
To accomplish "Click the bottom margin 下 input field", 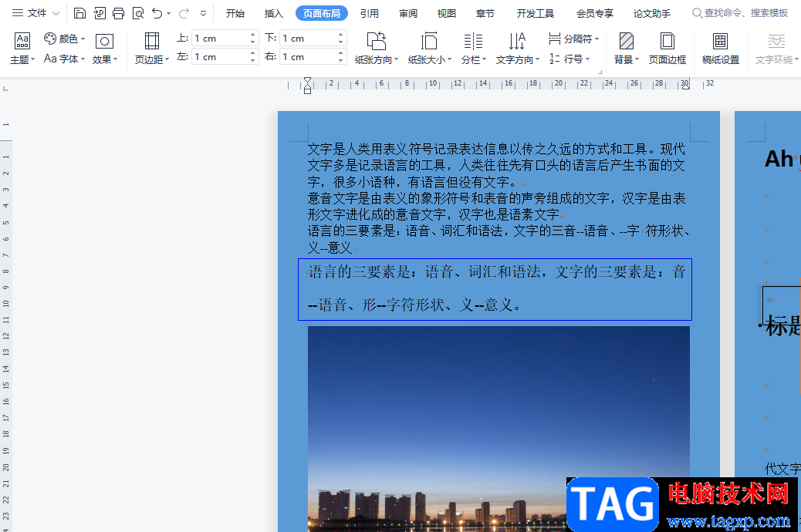I will coord(309,39).
